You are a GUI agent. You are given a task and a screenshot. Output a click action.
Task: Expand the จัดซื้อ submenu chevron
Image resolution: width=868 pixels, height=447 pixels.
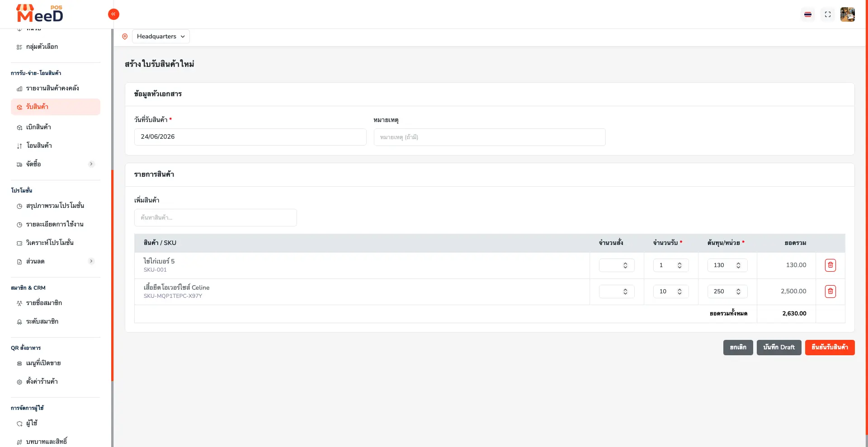91,164
